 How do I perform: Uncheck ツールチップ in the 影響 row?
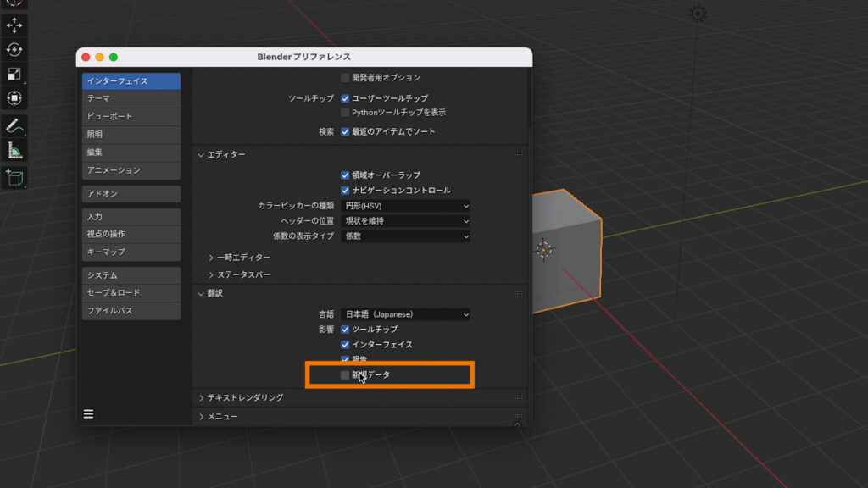345,330
